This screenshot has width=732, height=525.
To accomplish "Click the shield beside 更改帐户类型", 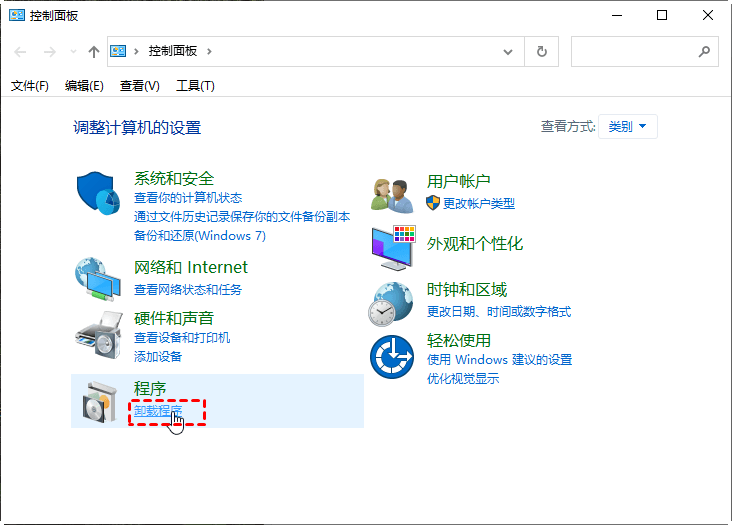I will tap(433, 203).
